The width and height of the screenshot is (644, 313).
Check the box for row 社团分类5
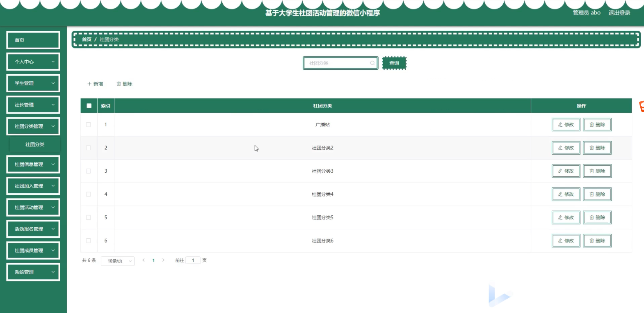point(89,217)
